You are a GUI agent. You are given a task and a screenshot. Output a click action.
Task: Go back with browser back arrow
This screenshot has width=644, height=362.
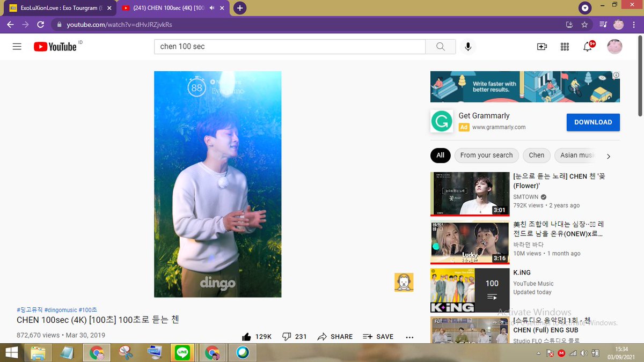click(x=10, y=25)
